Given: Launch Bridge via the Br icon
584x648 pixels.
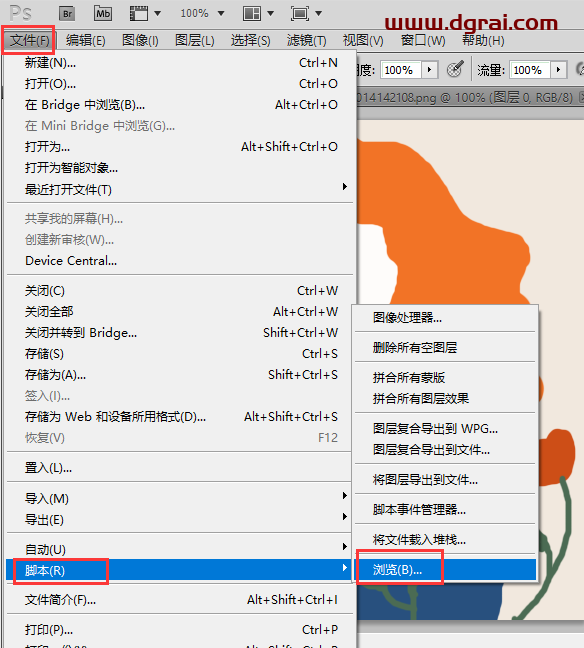Looking at the screenshot, I should [67, 14].
